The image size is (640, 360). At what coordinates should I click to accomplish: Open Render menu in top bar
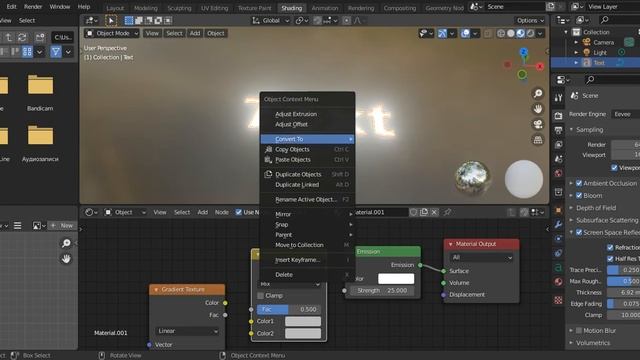click(x=33, y=7)
